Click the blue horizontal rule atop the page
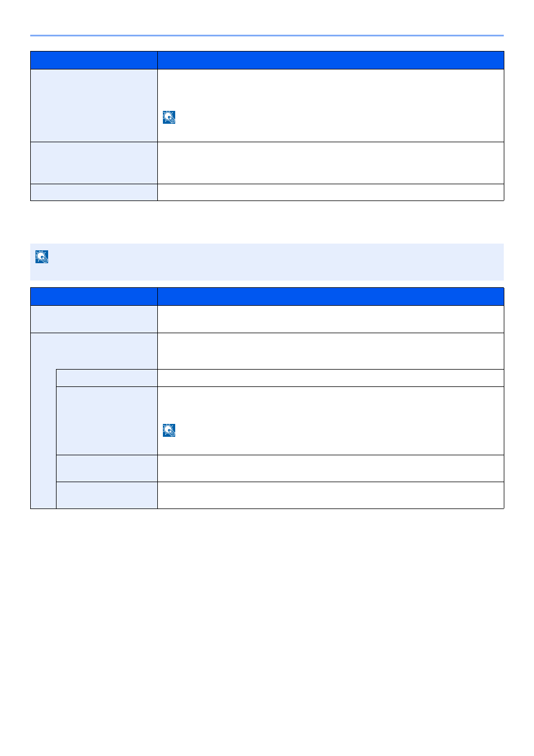The width and height of the screenshot is (534, 756). pos(267,35)
